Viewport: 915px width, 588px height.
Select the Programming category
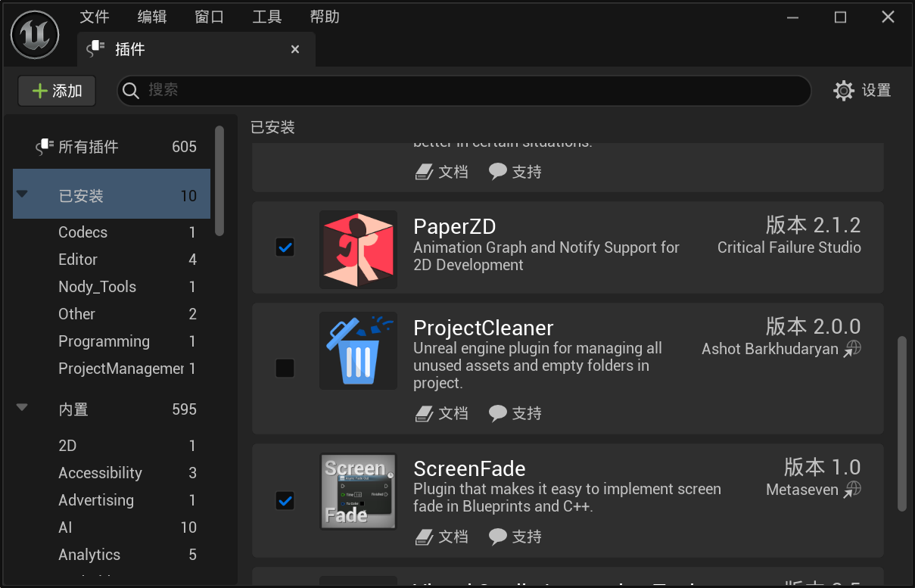point(111,341)
